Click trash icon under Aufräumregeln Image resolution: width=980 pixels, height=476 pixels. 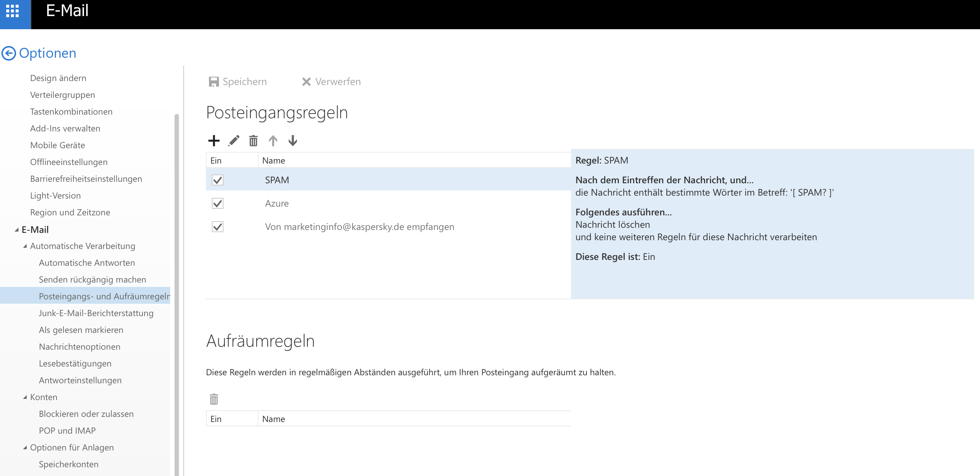tap(214, 399)
